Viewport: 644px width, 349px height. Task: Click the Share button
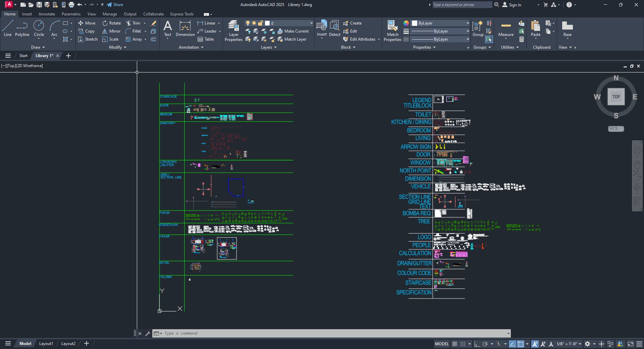coord(115,5)
